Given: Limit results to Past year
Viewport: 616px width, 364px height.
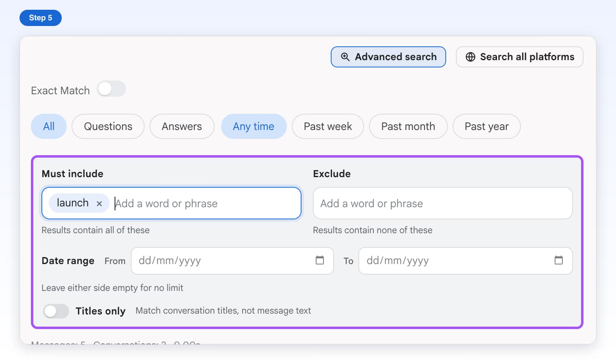Looking at the screenshot, I should (x=486, y=126).
